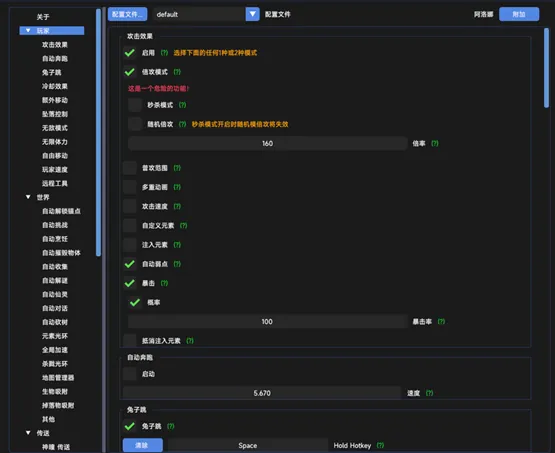Image resolution: width=555 pixels, height=453 pixels.
Task: Click the help icon beside 暴击率
Action: (441, 322)
